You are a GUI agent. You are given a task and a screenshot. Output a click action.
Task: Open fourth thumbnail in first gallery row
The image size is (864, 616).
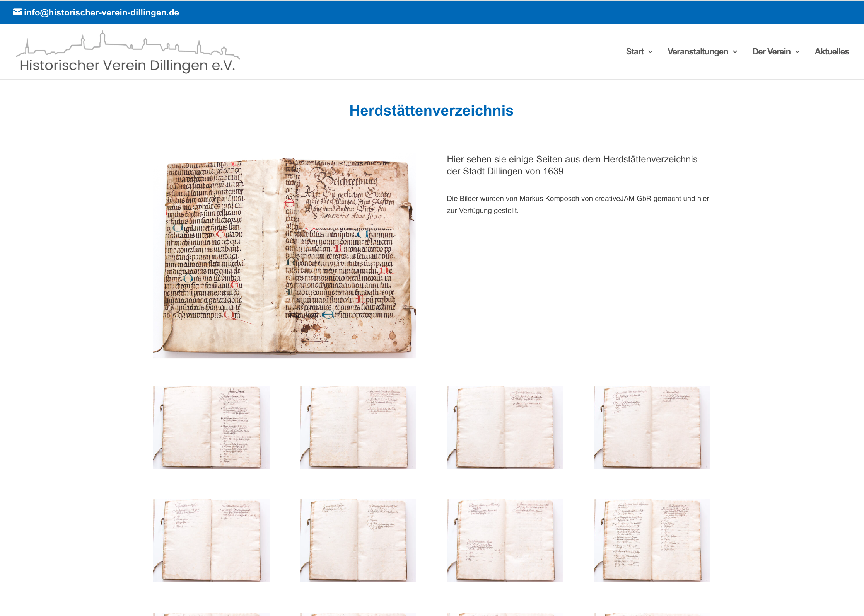coord(652,427)
